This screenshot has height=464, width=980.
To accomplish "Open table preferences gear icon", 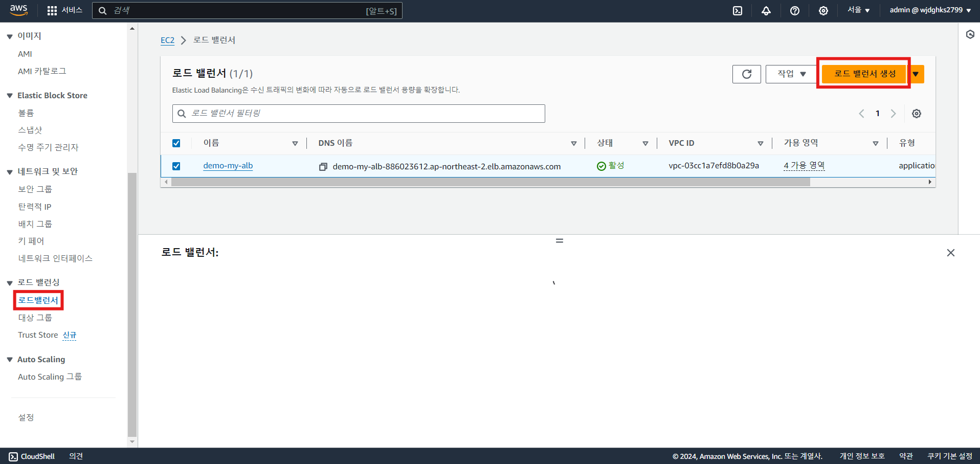I will pos(917,114).
